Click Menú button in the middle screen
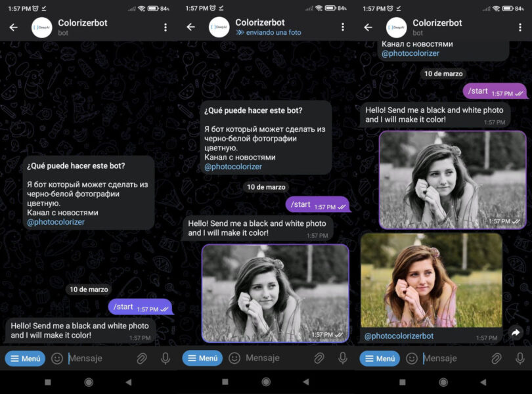This screenshot has width=532, height=394. [x=202, y=358]
